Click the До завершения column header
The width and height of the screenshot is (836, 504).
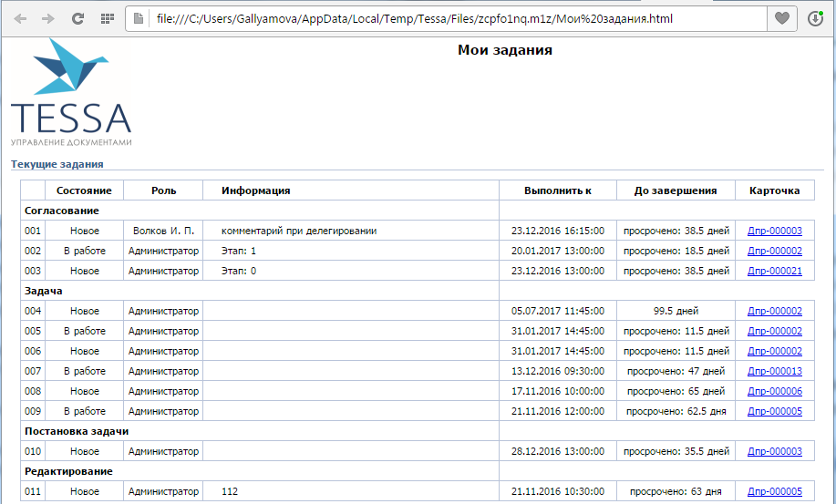(x=676, y=190)
